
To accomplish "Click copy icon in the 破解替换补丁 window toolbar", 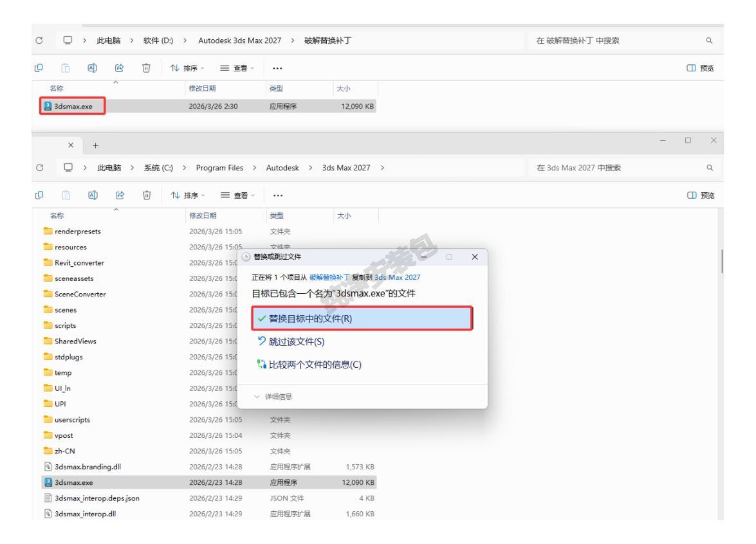I will tap(39, 68).
